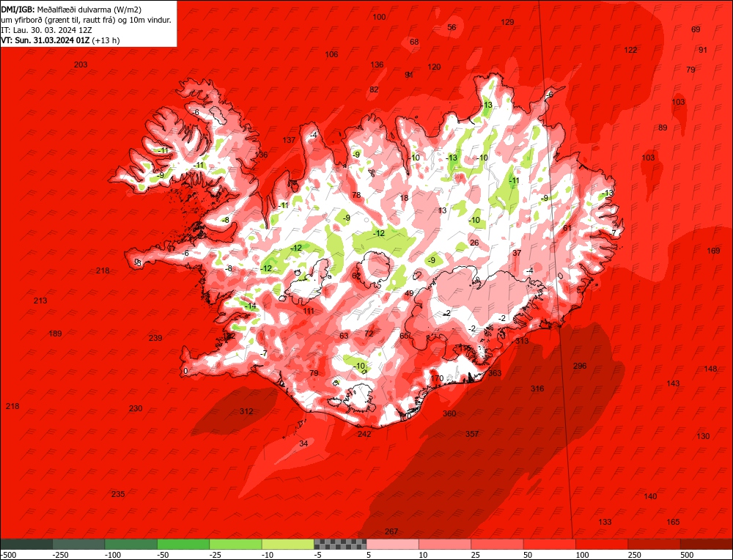The image size is (733, 560).
Task: Click the value 169 east of Iceland
Action: pyautogui.click(x=713, y=251)
